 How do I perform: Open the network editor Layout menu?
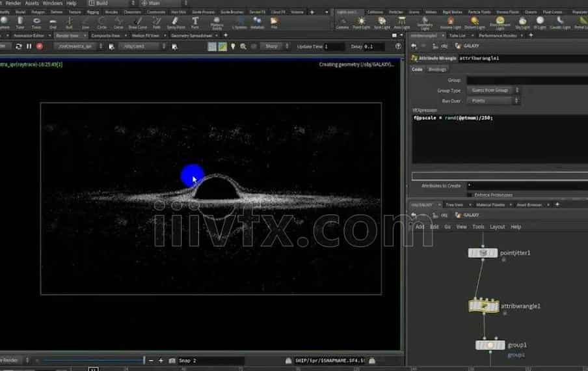(x=497, y=227)
